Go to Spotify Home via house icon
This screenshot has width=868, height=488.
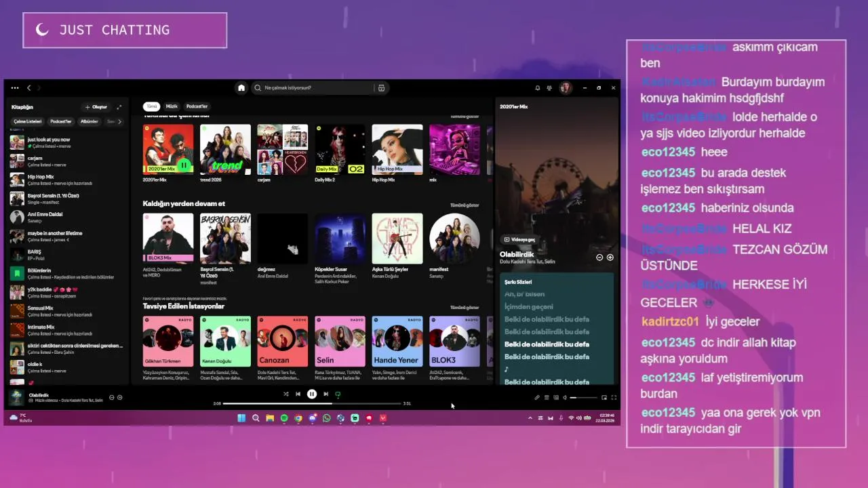pos(241,88)
